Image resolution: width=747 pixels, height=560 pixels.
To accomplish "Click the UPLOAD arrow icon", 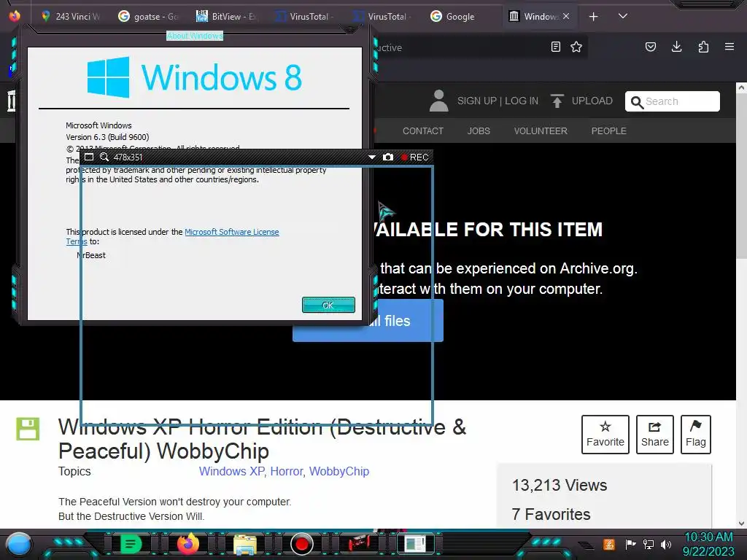I will tap(557, 101).
